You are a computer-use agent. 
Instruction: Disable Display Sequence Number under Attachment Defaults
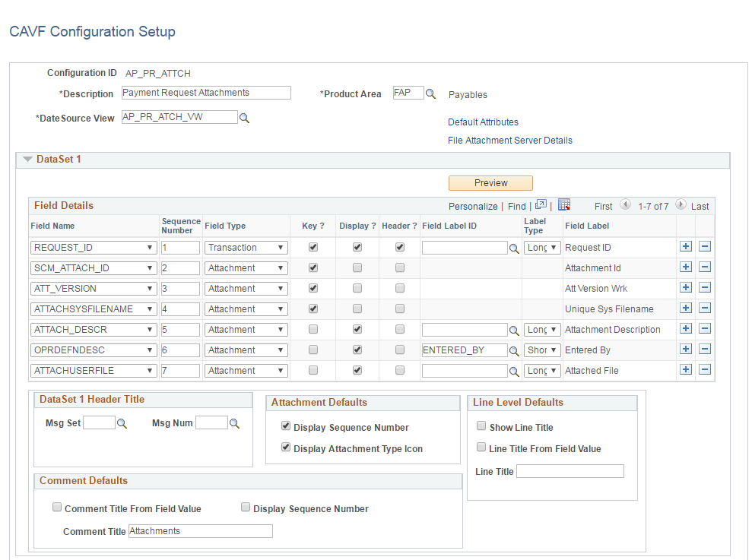286,426
